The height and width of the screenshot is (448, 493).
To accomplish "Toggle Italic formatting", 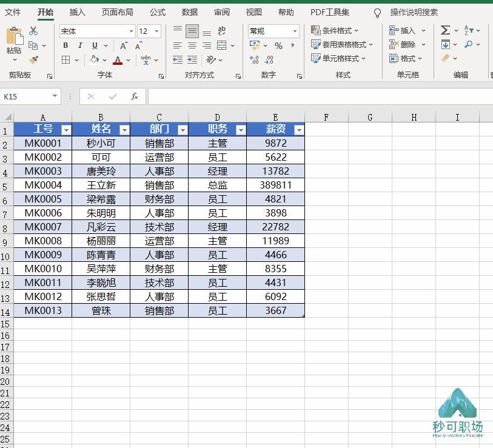I will [80, 45].
